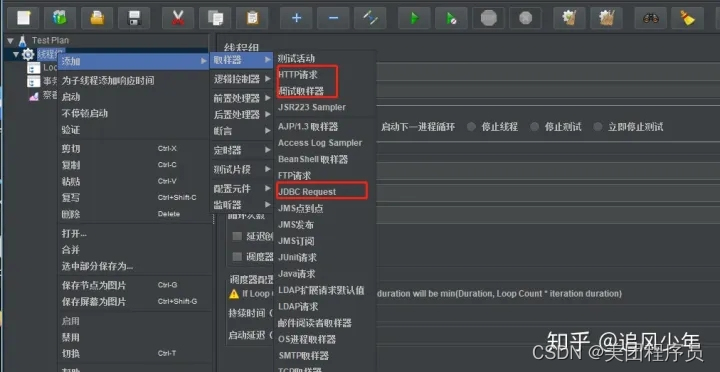The height and width of the screenshot is (372, 720).
Task: Open the 逻辑控制器 submenu
Action: click(242, 79)
